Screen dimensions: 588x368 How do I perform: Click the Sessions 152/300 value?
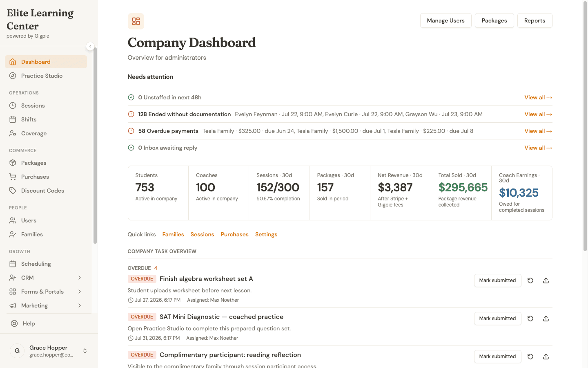(x=278, y=187)
